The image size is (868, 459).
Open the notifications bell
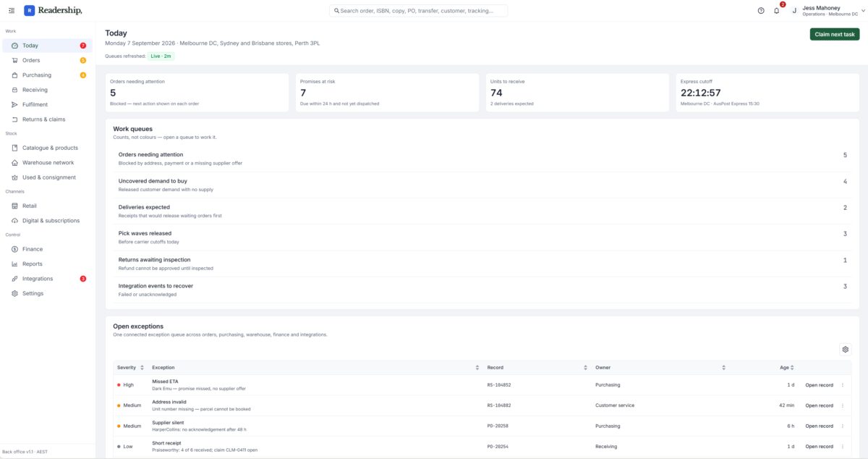tap(777, 11)
